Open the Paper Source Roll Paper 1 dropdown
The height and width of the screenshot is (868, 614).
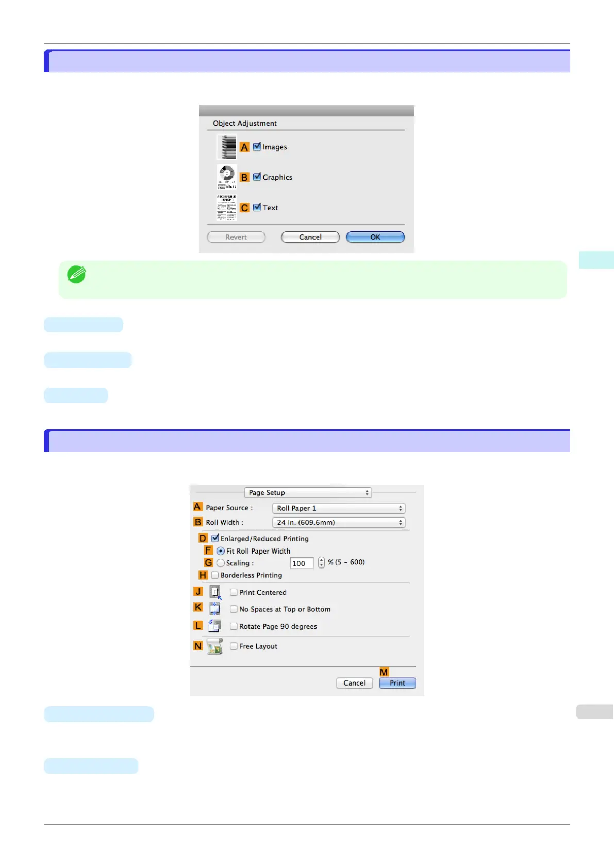(x=339, y=508)
